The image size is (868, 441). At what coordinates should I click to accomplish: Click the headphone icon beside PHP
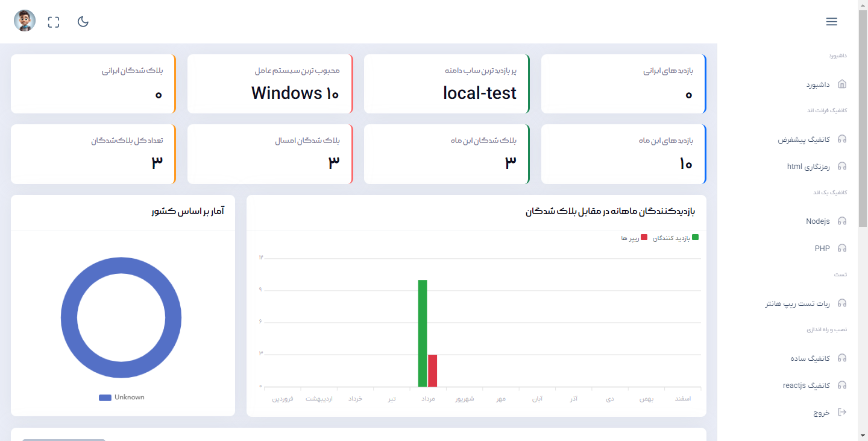pyautogui.click(x=842, y=248)
